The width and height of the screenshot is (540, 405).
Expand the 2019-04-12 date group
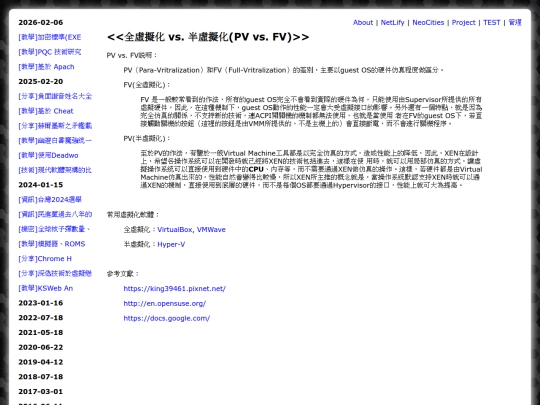41,362
